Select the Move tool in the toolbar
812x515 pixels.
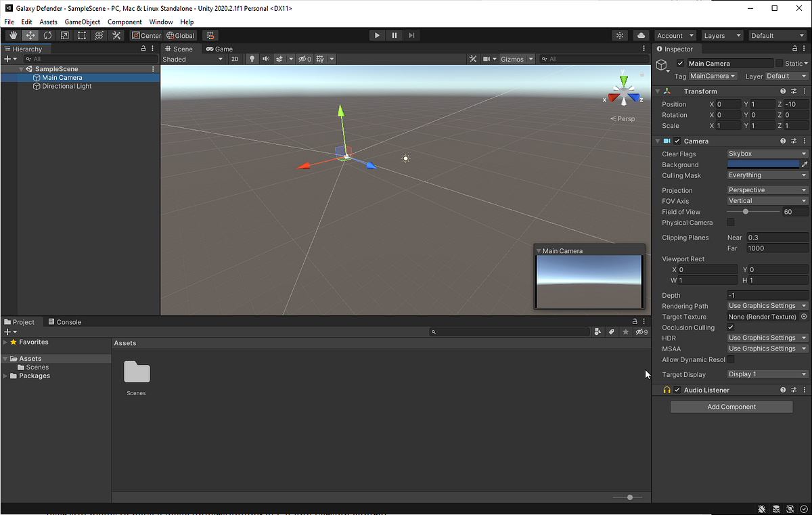click(30, 35)
